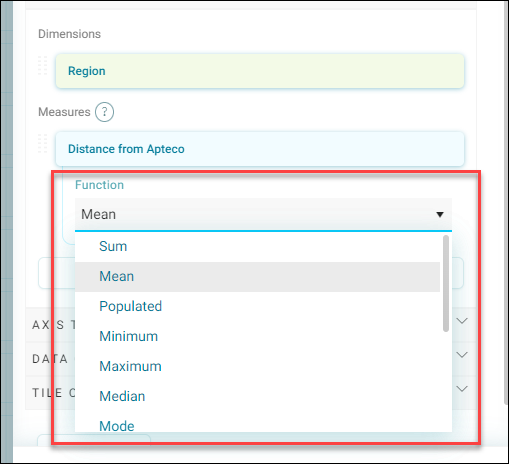Click the Dimensions label
This screenshot has width=509, height=464.
tap(69, 34)
